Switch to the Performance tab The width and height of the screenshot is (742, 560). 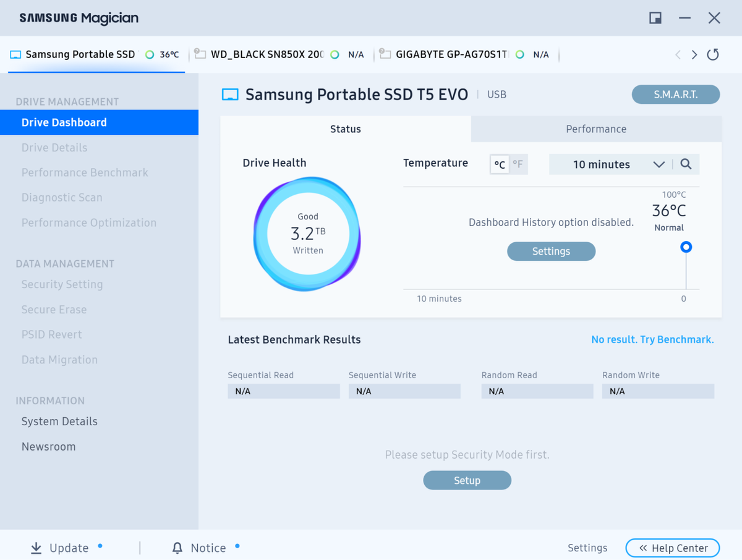[x=595, y=129]
